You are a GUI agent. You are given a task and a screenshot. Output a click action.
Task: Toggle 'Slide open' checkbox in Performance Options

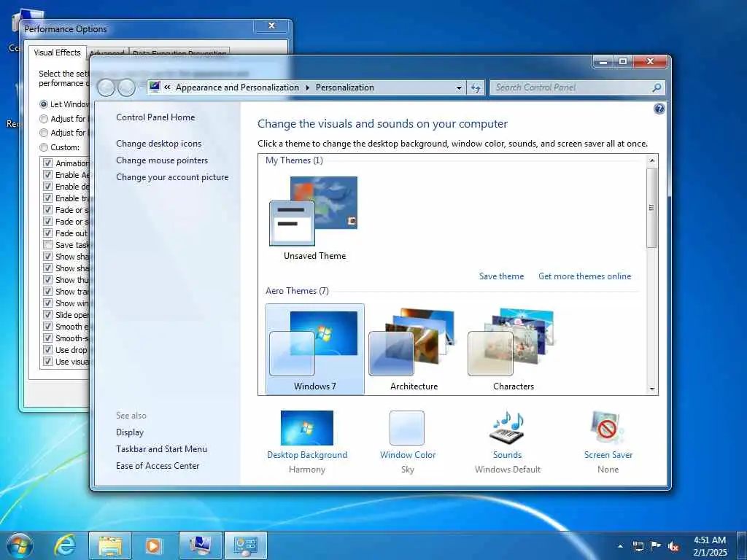click(47, 315)
